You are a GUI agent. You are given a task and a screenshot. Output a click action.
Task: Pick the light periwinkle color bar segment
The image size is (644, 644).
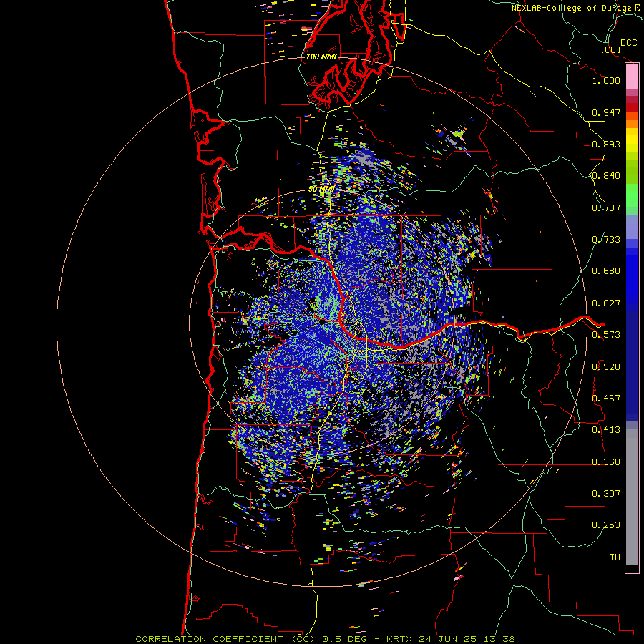(x=632, y=227)
